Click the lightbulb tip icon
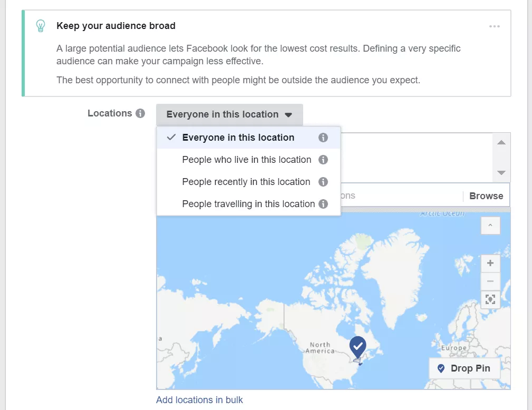Viewport: 532px width, 410px height. pos(41,26)
